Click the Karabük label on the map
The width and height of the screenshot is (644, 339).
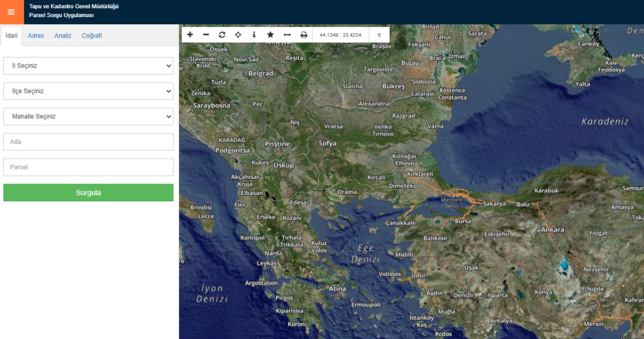tap(546, 191)
